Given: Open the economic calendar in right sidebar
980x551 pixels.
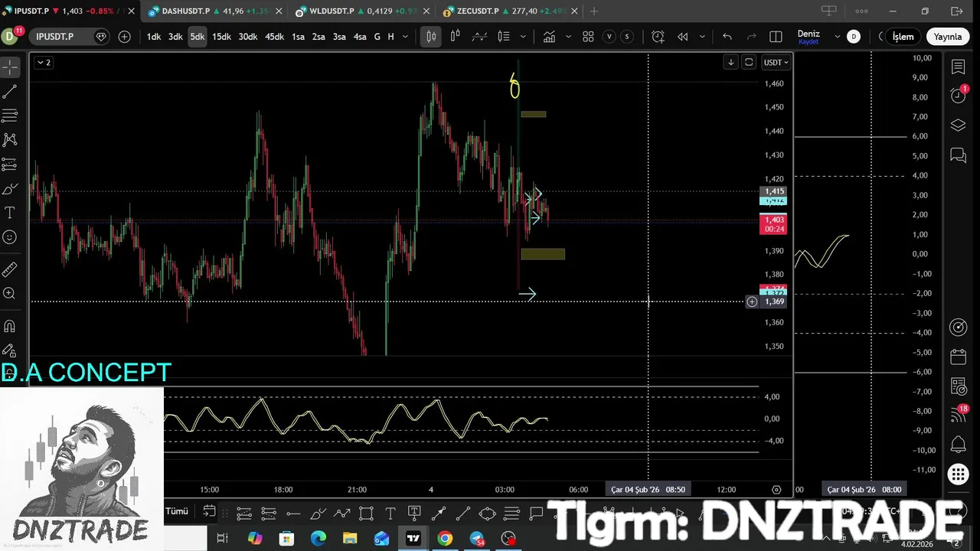Looking at the screenshot, I should (958, 357).
